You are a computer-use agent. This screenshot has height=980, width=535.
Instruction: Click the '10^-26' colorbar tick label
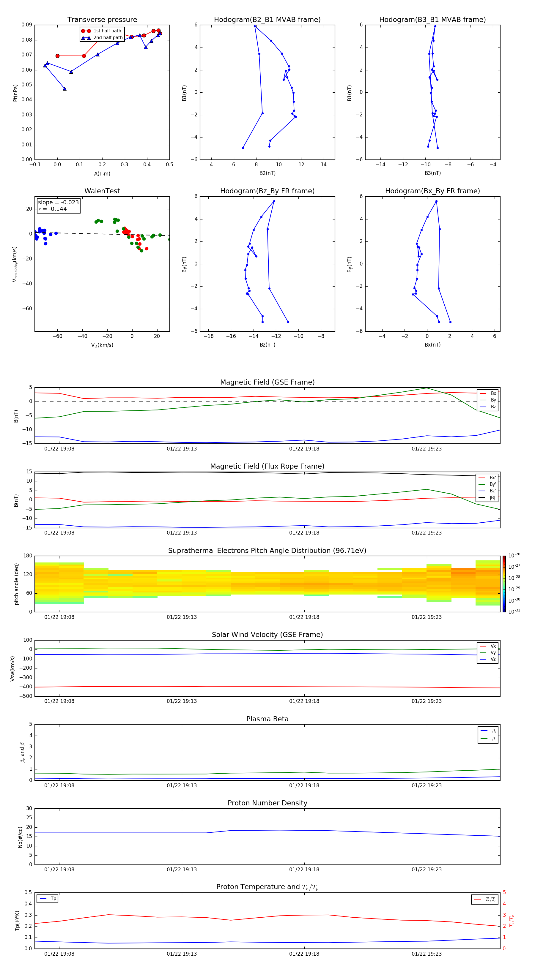click(x=514, y=555)
